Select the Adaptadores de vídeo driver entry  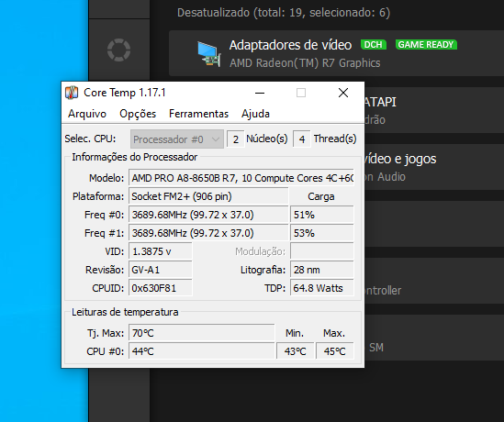point(336,53)
